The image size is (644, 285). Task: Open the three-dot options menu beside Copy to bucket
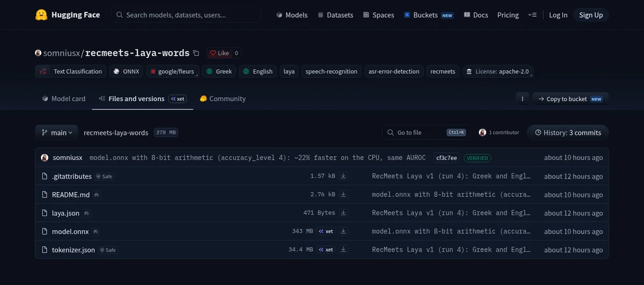tap(522, 99)
